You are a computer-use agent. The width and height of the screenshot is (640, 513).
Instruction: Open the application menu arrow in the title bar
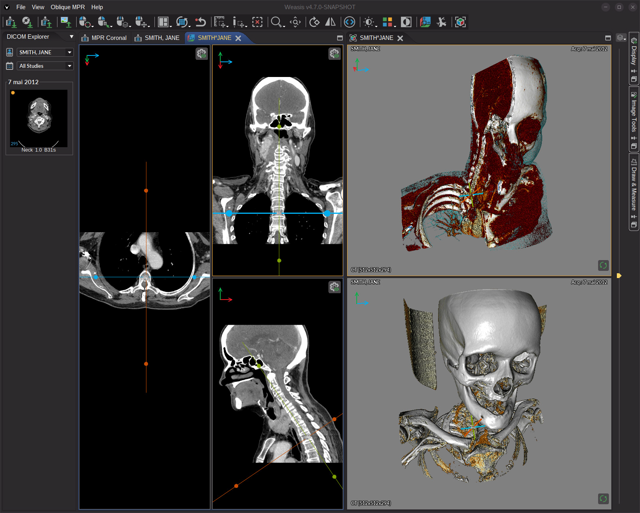pyautogui.click(x=7, y=7)
